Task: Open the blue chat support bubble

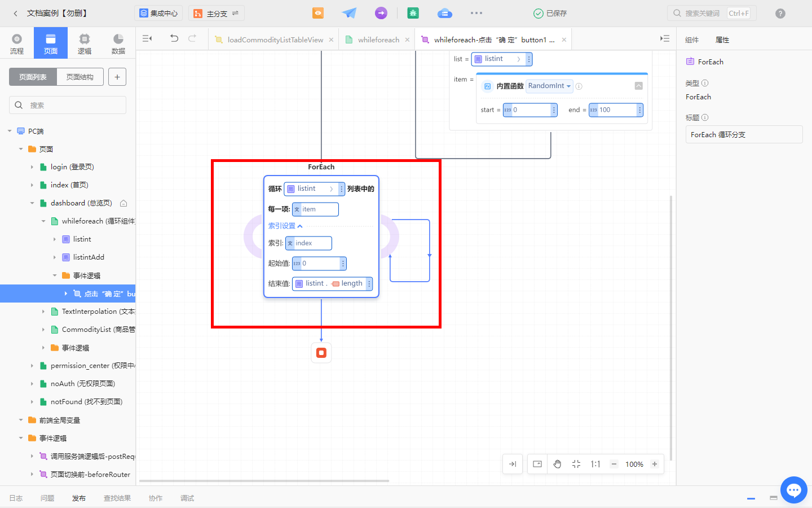Action: (x=794, y=490)
